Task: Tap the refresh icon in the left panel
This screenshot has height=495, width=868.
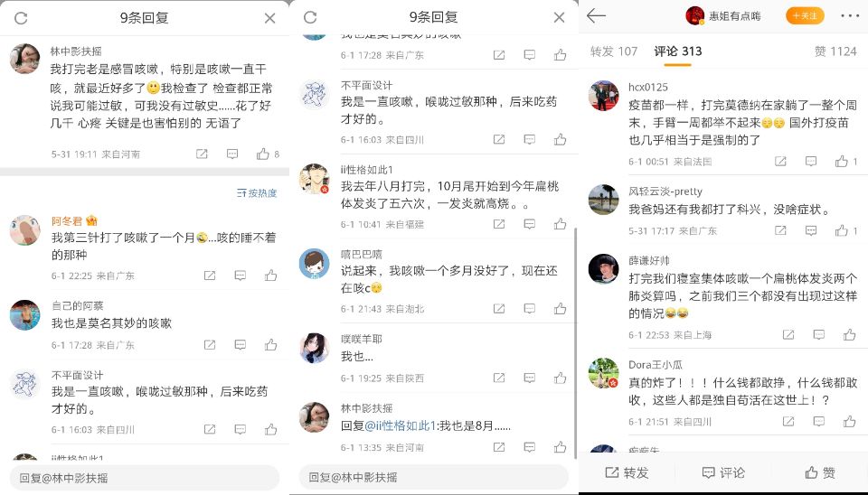Action: pos(21,18)
